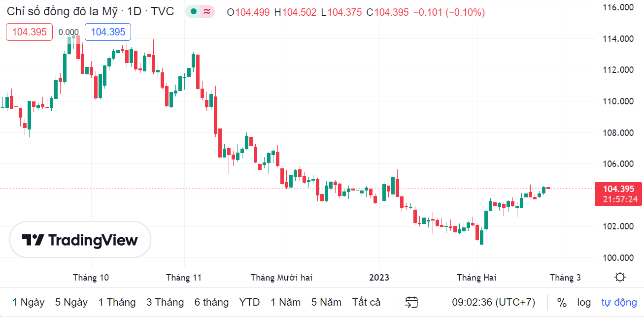Click the green market status dot
This screenshot has height=317, width=644.
194,12
